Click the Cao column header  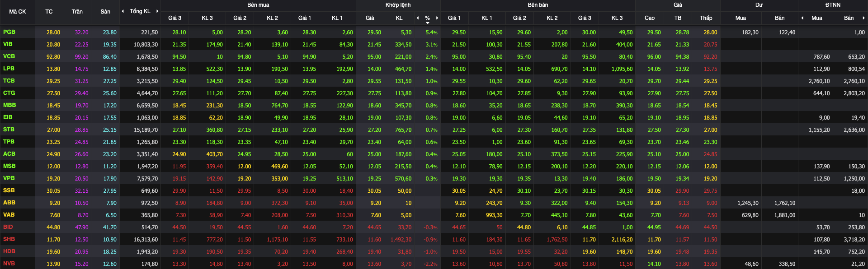click(x=650, y=18)
